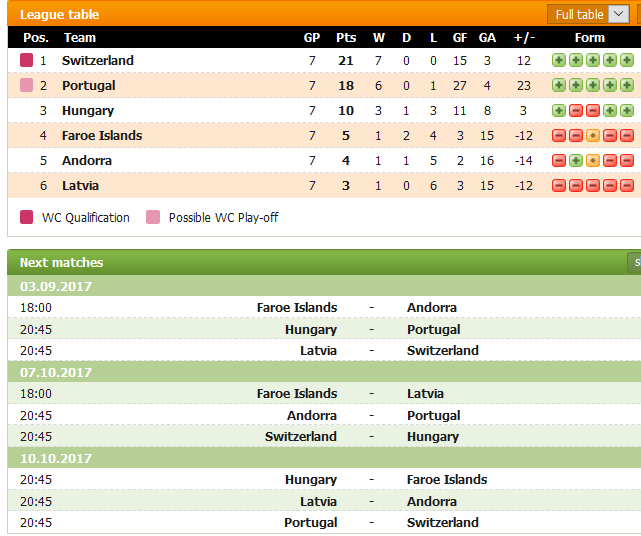Click Andorra's green win form icon
This screenshot has width=641, height=536.
pos(576,161)
